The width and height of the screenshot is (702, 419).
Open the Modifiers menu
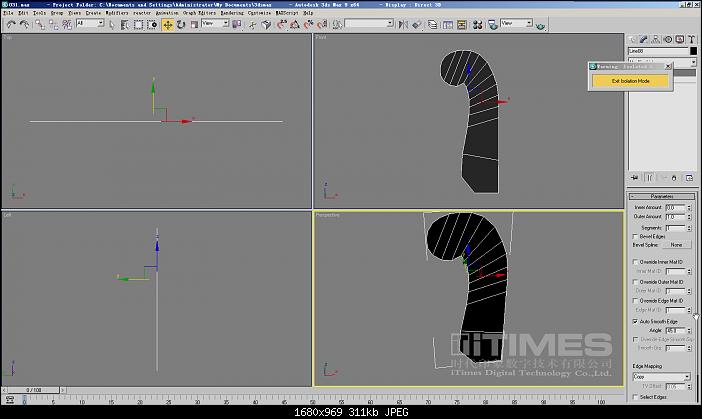pos(117,13)
